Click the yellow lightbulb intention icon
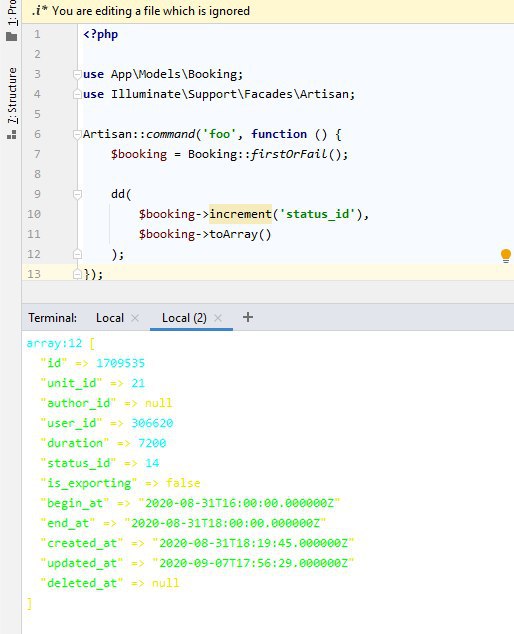 click(x=506, y=256)
